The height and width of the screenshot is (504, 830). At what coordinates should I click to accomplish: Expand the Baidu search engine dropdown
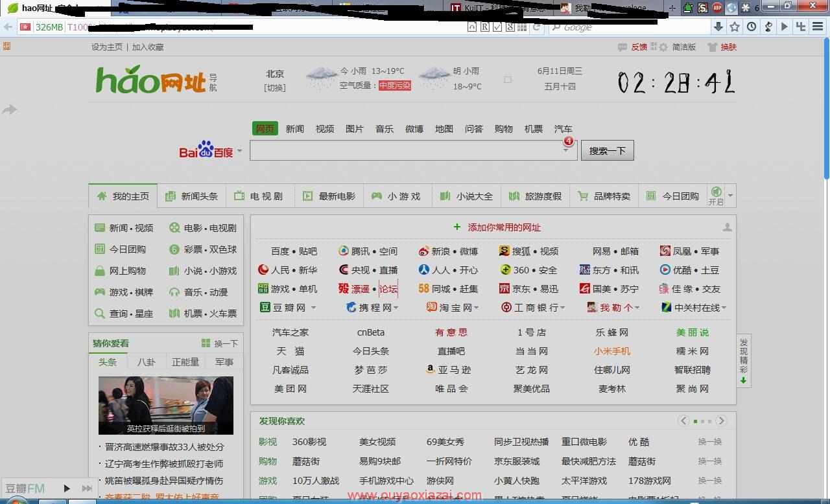[239, 151]
